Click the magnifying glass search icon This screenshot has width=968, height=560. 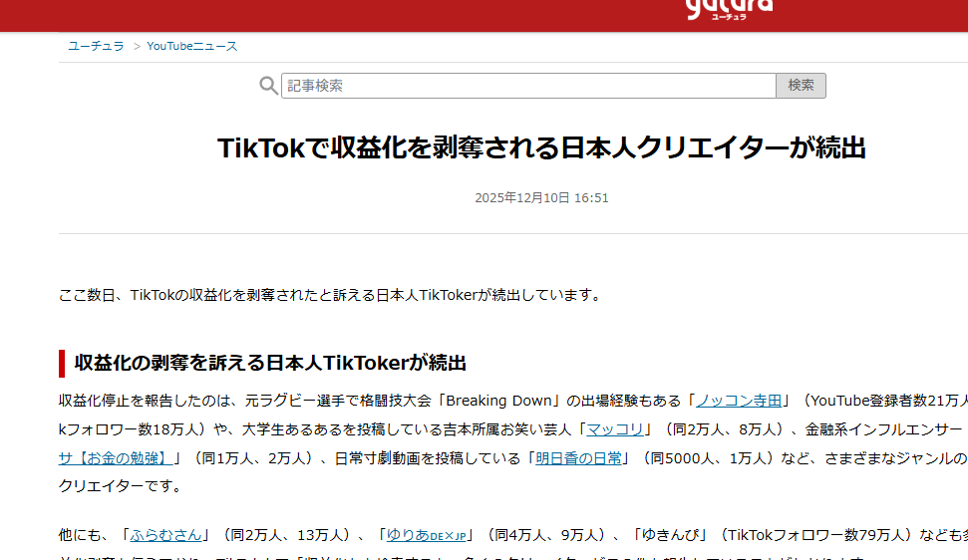point(268,86)
